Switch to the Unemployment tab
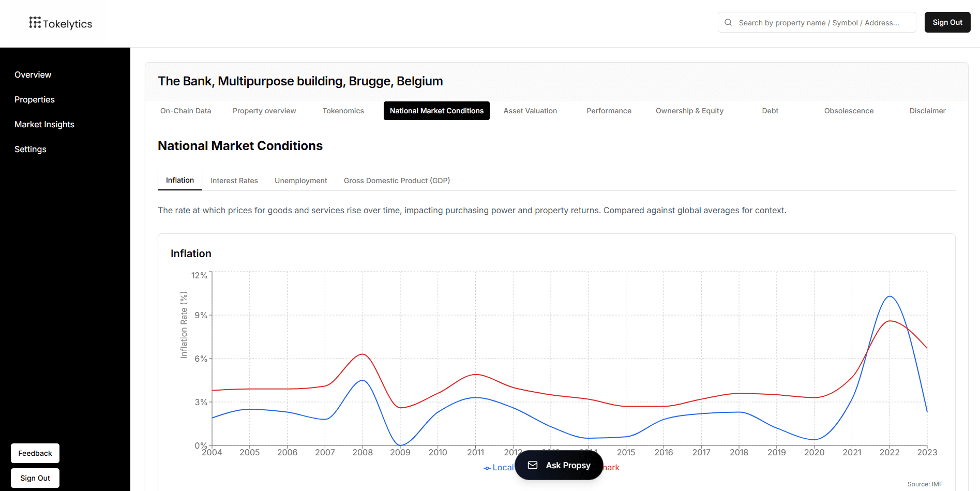The image size is (980, 491). [300, 181]
